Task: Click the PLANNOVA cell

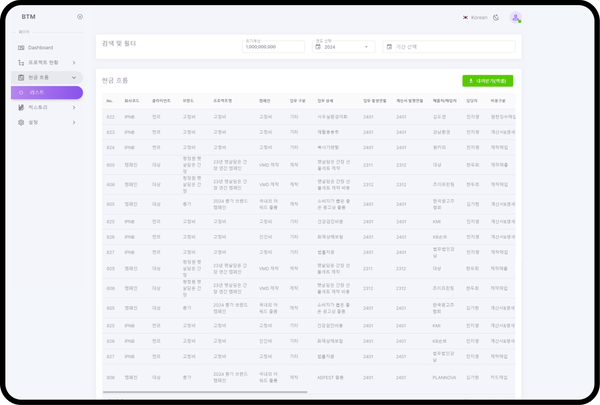Action: (x=444, y=378)
